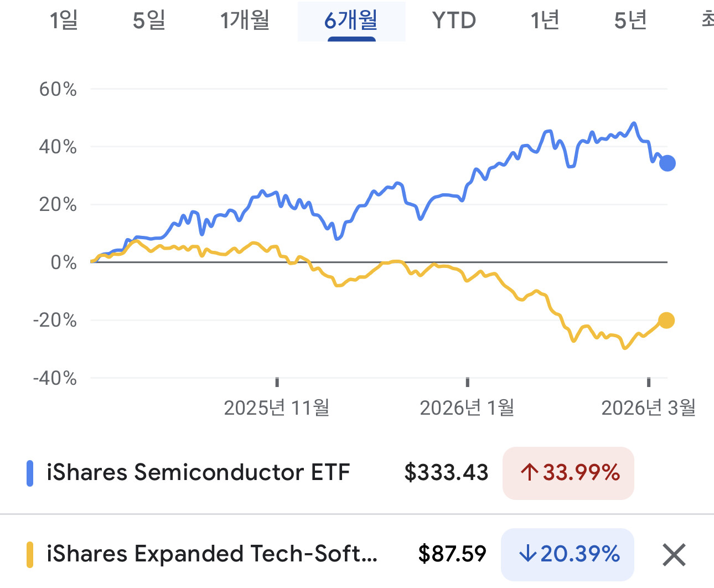The height and width of the screenshot is (588, 714).
Task: Select the 1일 time range tab
Action: 64,21
